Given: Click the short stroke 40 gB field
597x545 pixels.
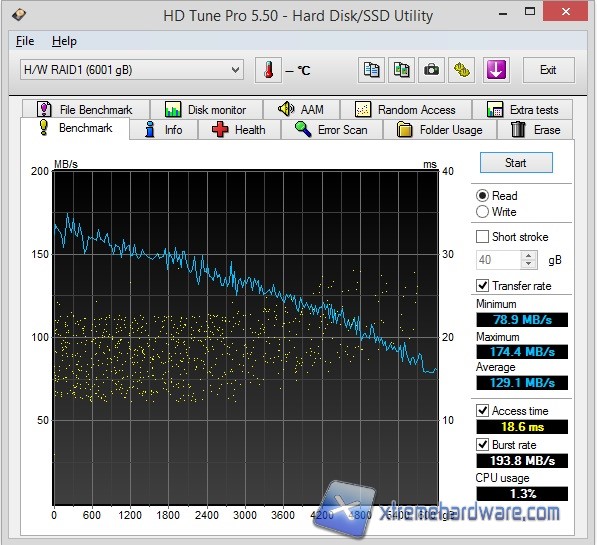Looking at the screenshot, I should (x=498, y=260).
